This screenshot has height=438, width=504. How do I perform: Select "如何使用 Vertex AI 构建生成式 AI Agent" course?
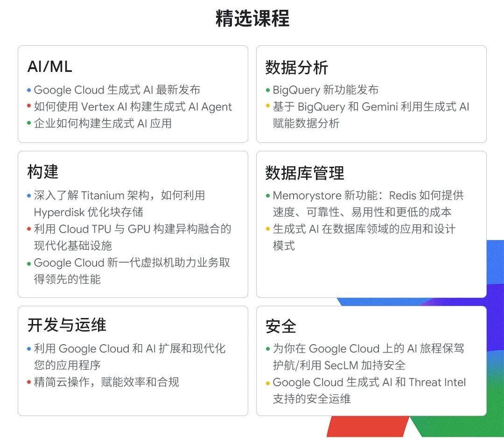(133, 106)
